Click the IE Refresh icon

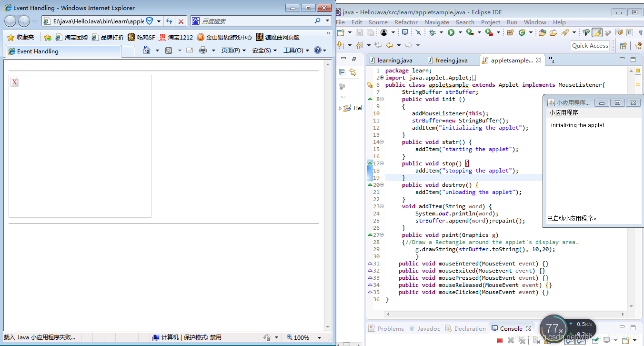(169, 21)
